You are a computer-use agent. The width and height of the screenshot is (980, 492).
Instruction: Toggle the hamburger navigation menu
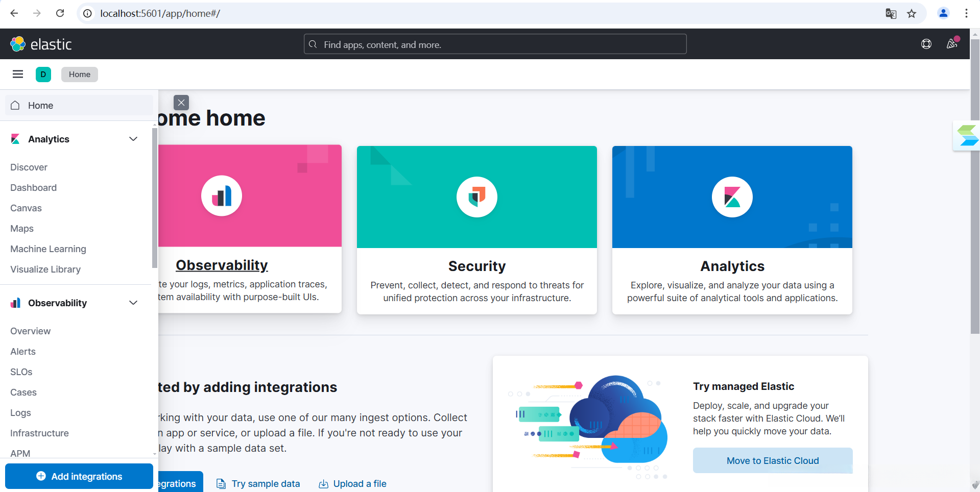18,75
